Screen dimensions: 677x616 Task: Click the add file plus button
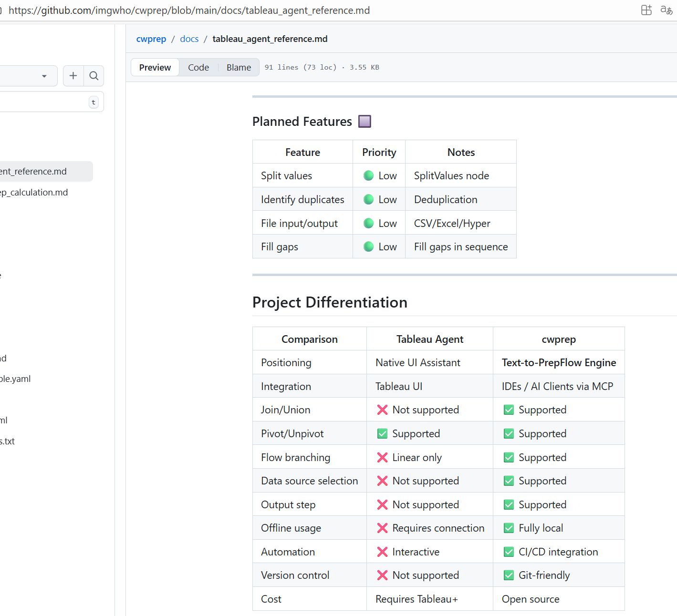click(x=73, y=75)
